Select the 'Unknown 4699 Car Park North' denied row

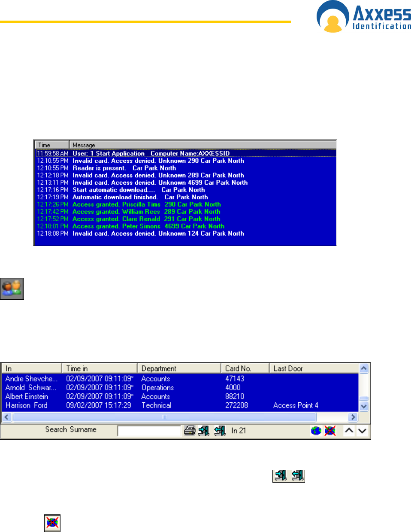coord(185,182)
